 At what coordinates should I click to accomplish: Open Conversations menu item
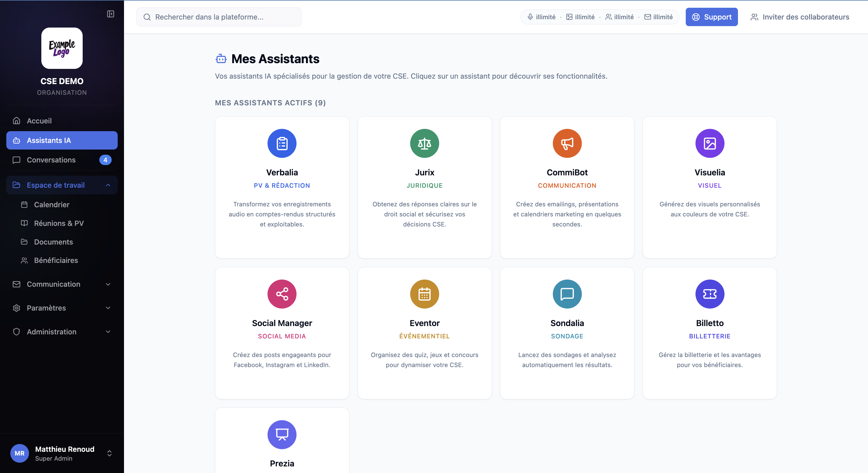tap(62, 160)
